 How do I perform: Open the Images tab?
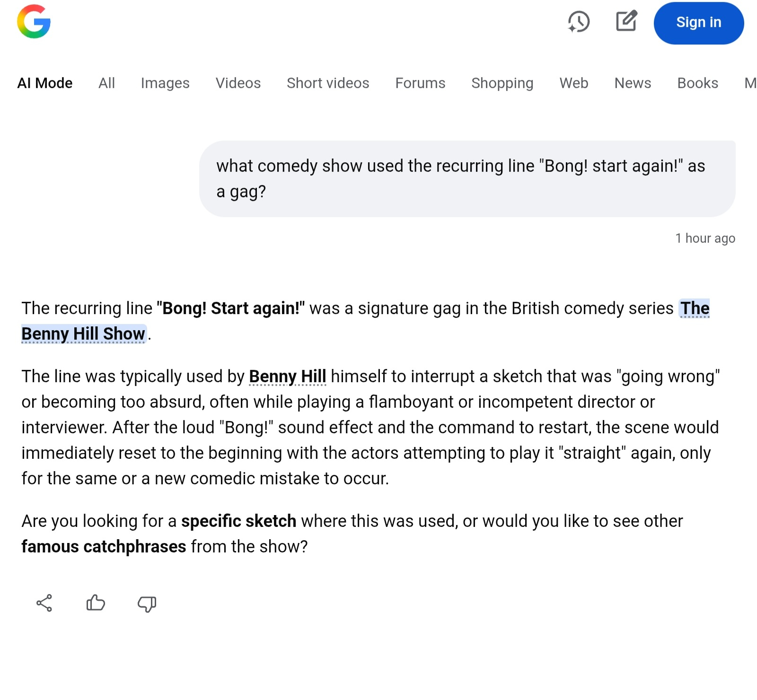tap(165, 83)
